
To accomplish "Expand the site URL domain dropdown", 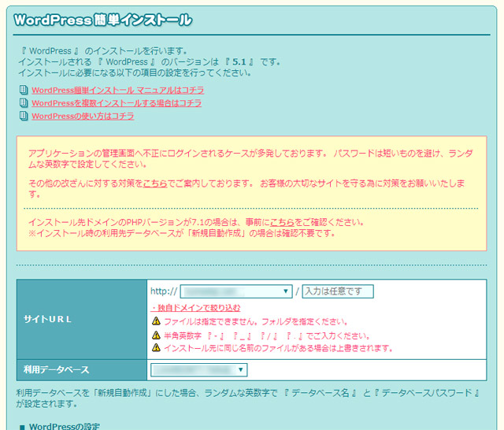I will coord(236,291).
